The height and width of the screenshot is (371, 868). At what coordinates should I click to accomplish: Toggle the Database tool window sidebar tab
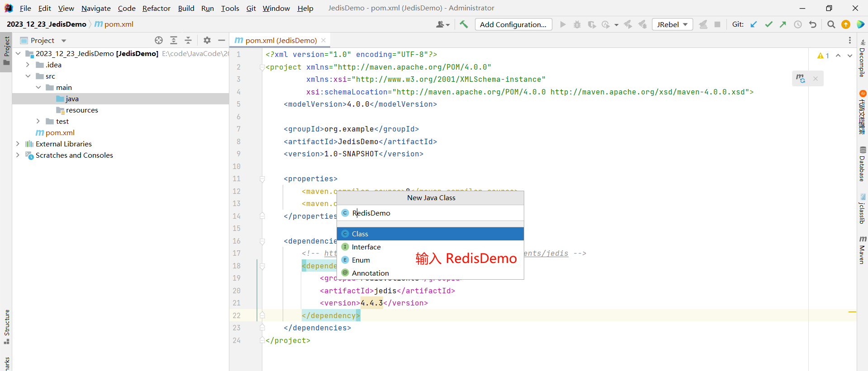click(862, 164)
